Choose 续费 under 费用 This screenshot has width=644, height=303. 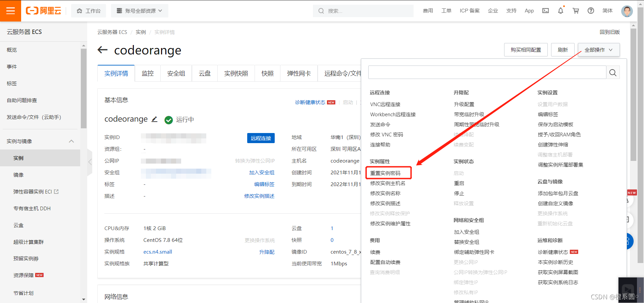[375, 252]
